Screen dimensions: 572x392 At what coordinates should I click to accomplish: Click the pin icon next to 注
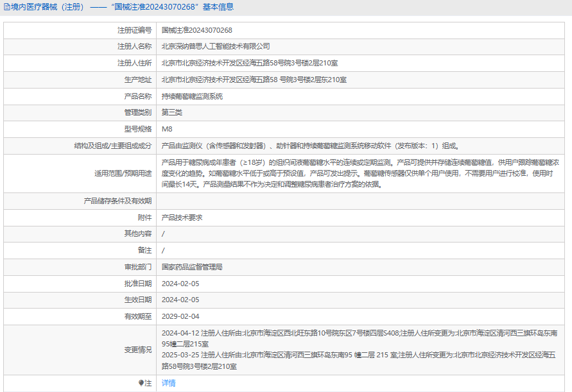[141, 383]
